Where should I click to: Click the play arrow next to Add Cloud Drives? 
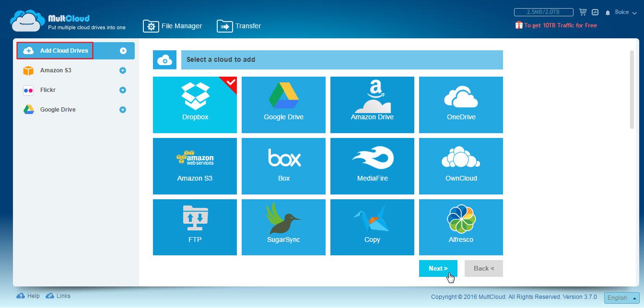123,51
